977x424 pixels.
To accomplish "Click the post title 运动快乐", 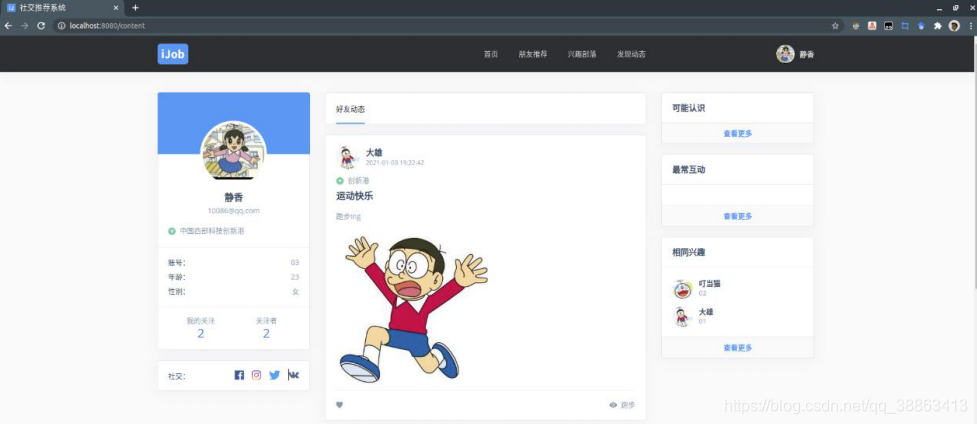I will point(355,196).
